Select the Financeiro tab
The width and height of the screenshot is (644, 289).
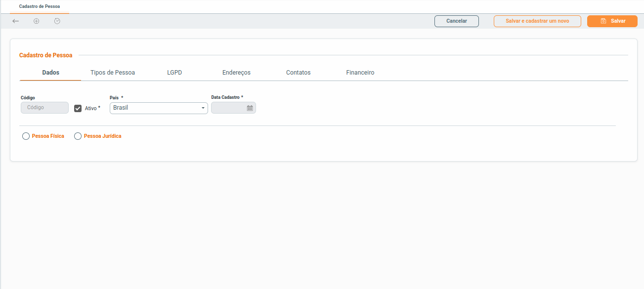[360, 73]
